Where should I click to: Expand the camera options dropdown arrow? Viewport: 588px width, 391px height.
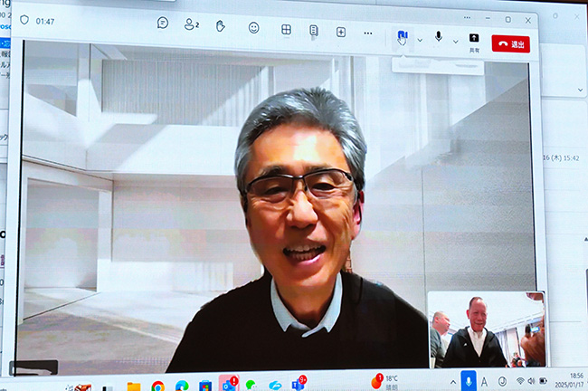[x=420, y=40]
